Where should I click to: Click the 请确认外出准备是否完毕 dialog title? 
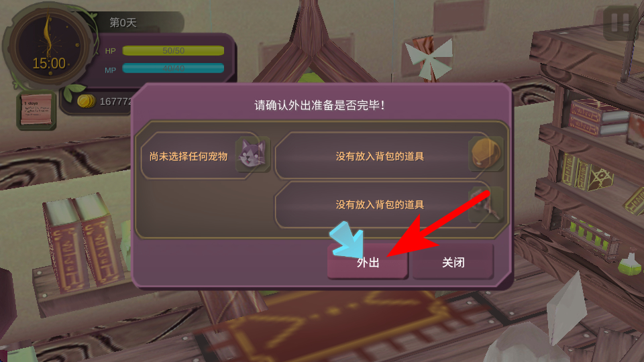click(x=319, y=105)
